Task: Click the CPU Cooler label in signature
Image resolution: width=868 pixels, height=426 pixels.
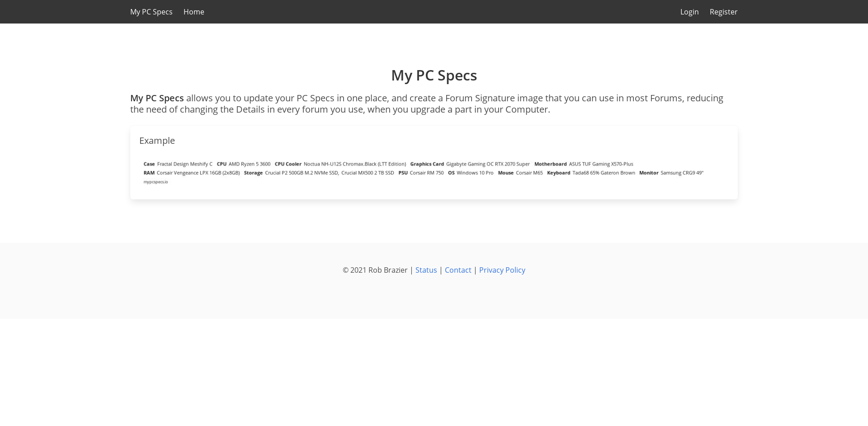Action: 288,164
